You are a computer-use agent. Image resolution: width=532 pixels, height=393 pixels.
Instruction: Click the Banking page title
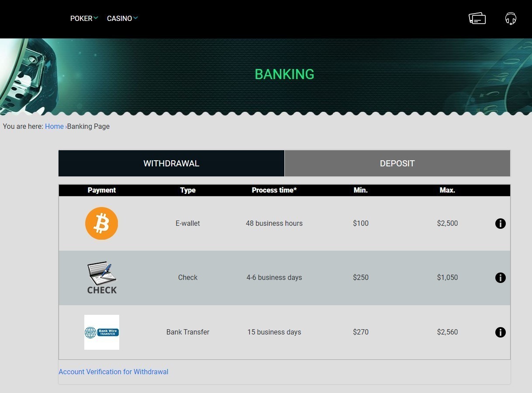[284, 74]
